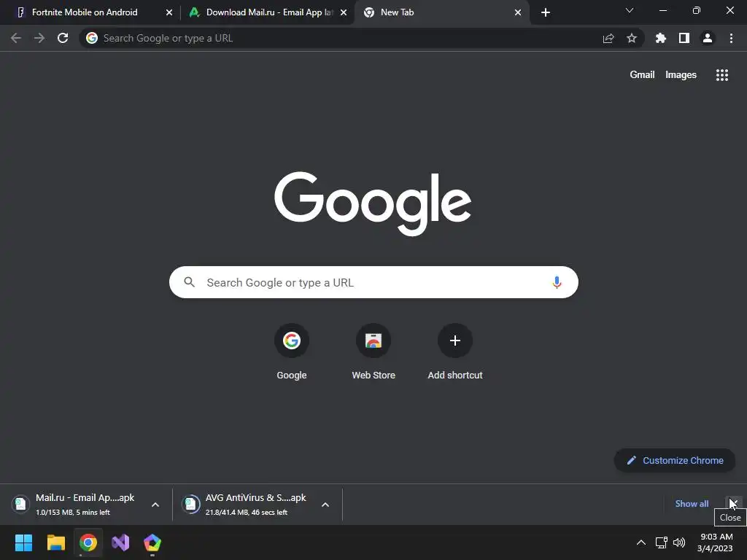Switch to Fortnite Mobile on Android tab
The width and height of the screenshot is (747, 560).
coord(85,12)
